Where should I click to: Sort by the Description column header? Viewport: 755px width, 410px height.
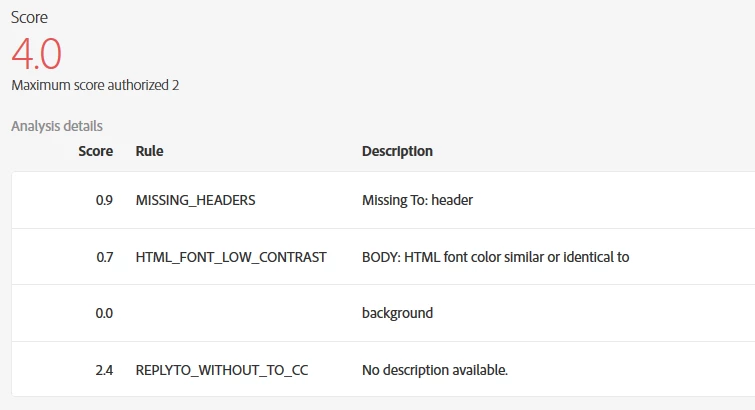tap(397, 151)
